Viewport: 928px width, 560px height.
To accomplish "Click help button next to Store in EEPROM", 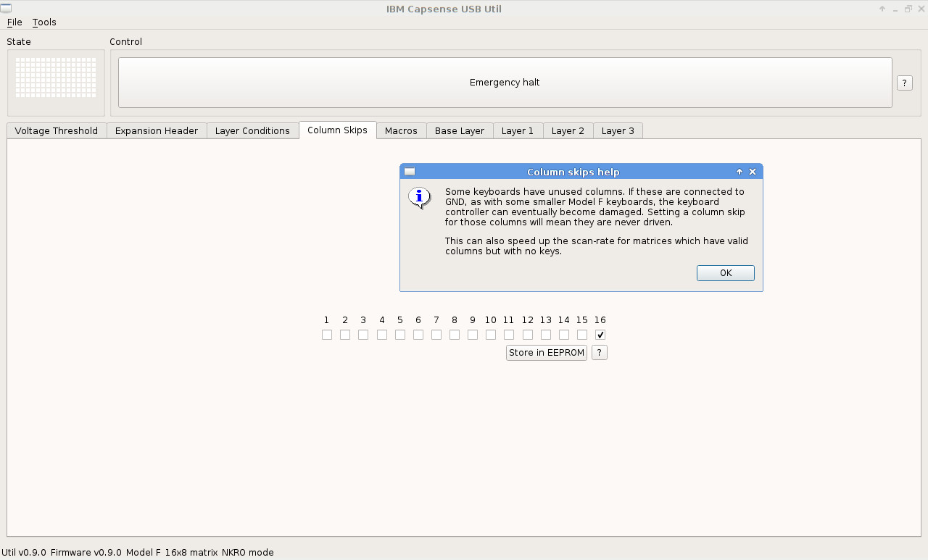I will (599, 353).
